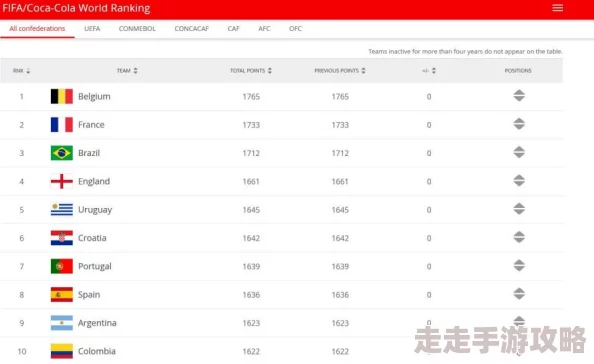Screen dimensions: 594x364
Task: Open the CONCACAF tab
Action: (x=192, y=28)
